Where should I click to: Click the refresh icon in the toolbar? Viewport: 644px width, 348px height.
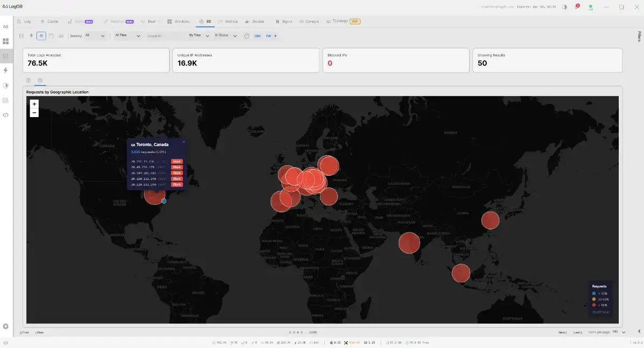pos(246,36)
